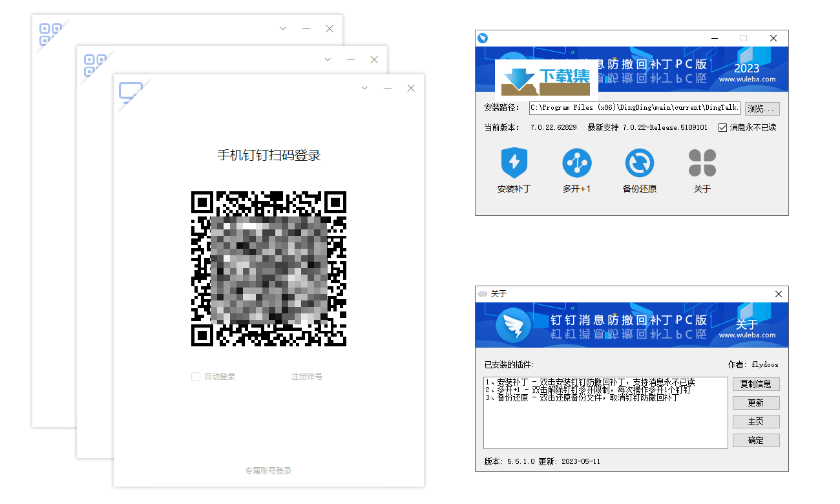Open the 关于 four-leaf icon
Image resolution: width=840 pixels, height=504 pixels.
(702, 163)
